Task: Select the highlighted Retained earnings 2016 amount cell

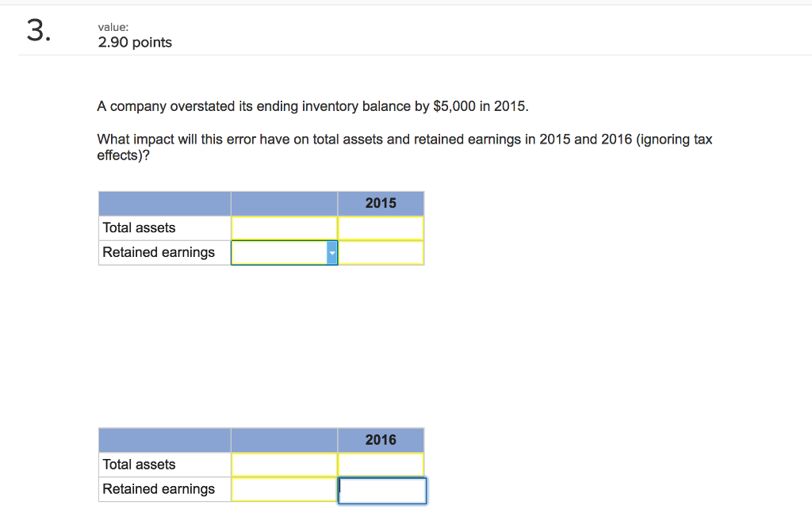Action: 382,490
